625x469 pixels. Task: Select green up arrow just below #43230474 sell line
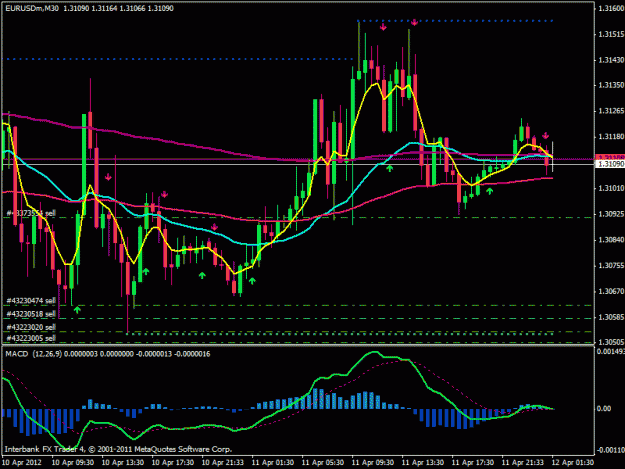[x=77, y=309]
